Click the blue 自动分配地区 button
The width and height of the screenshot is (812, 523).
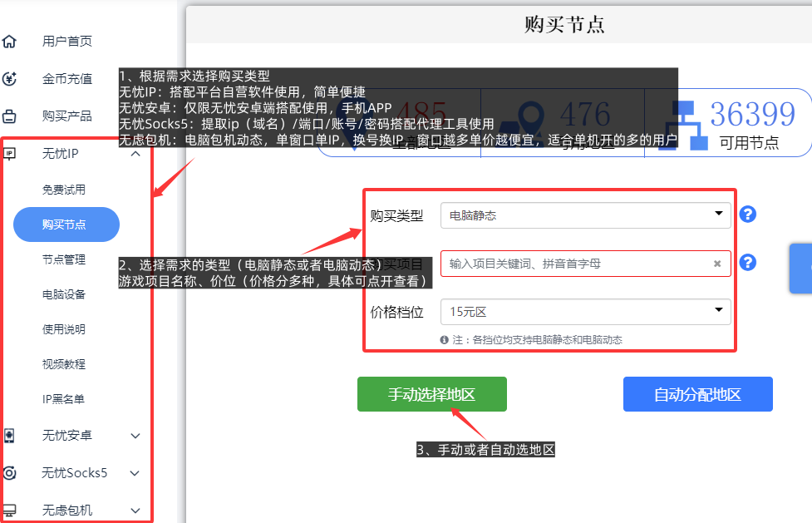click(697, 394)
